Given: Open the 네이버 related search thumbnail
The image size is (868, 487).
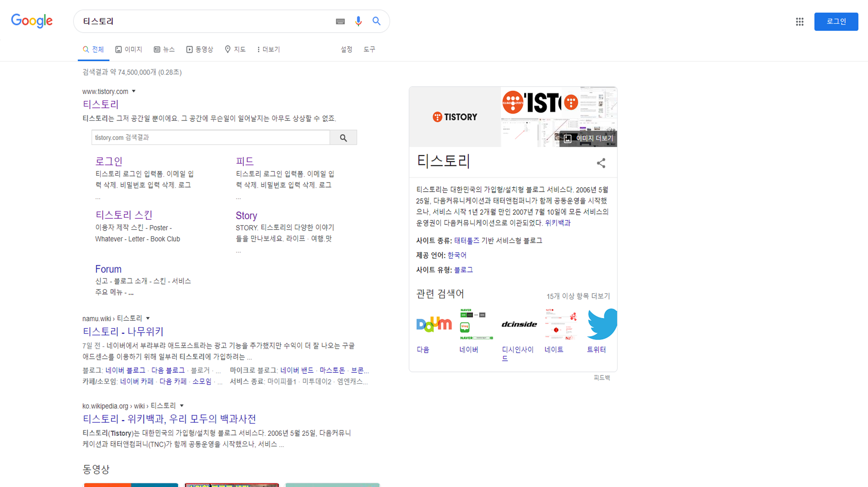Looking at the screenshot, I should pyautogui.click(x=477, y=324).
